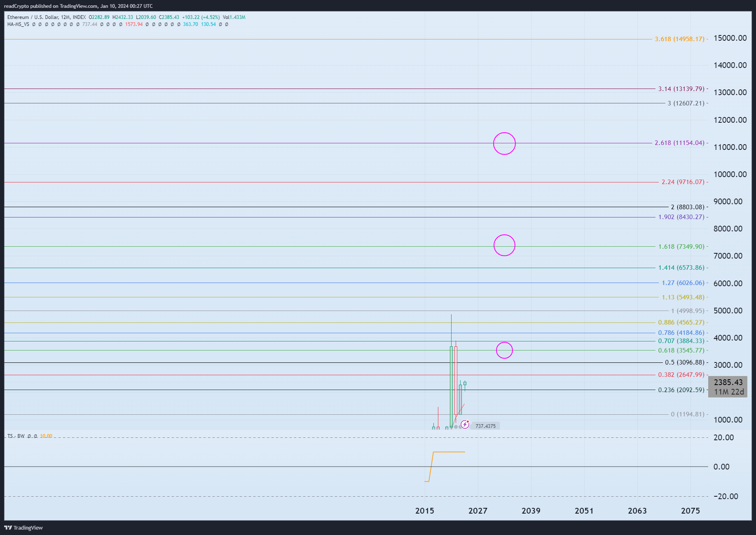Viewport: 756px width, 535px height.
Task: Click the orange 10.00 TS-BW value
Action: (x=46, y=436)
